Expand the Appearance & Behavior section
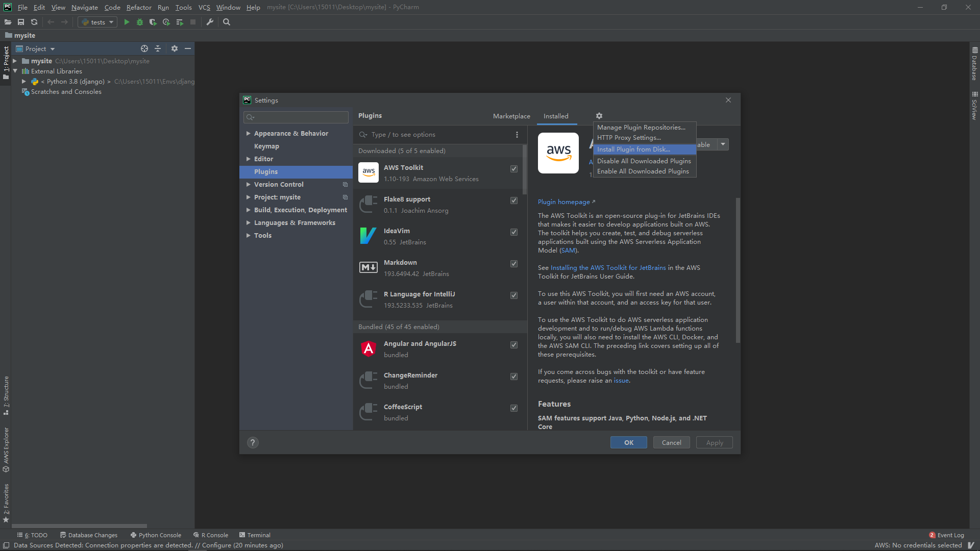 [249, 133]
